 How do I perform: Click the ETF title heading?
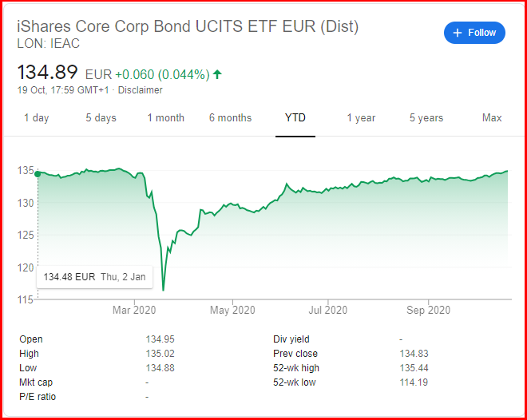coord(188,26)
